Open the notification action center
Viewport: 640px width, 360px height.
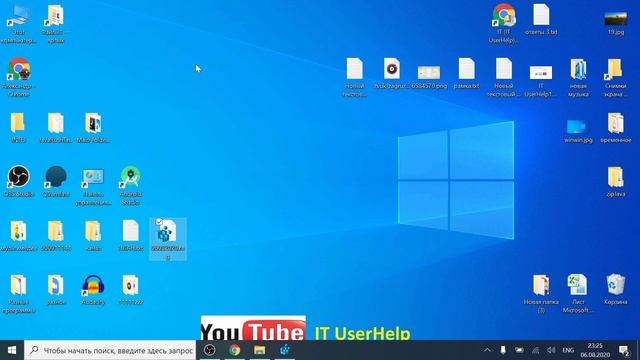pos(624,350)
